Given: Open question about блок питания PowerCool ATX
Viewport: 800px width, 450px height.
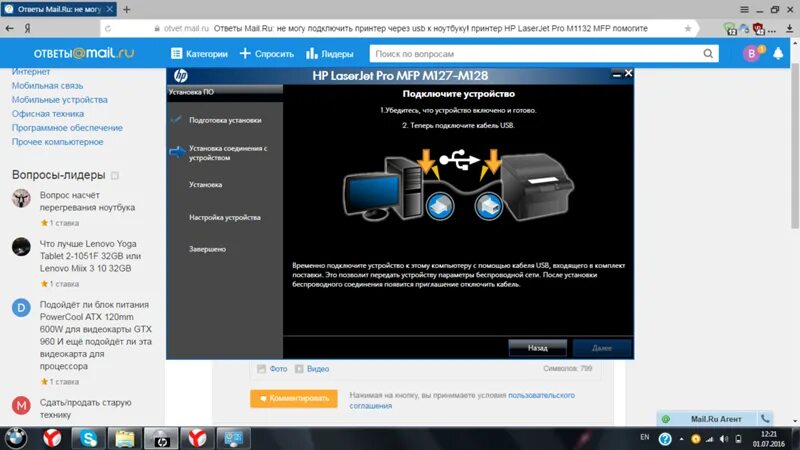Looking at the screenshot, I should (96, 335).
